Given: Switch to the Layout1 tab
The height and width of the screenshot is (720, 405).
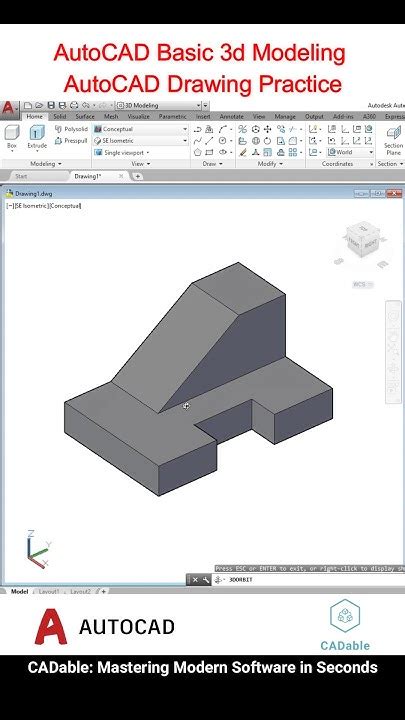Looking at the screenshot, I should pyautogui.click(x=49, y=592).
